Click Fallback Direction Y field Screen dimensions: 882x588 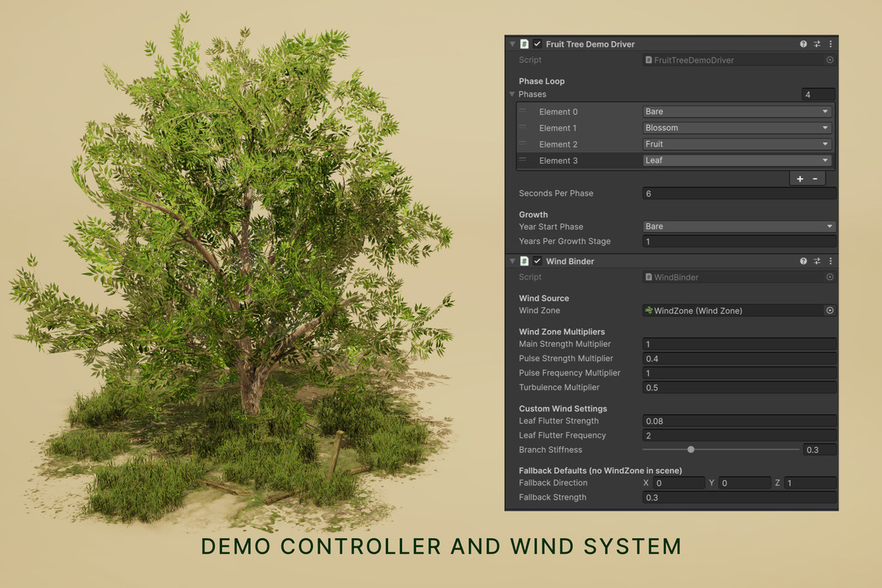tap(745, 483)
